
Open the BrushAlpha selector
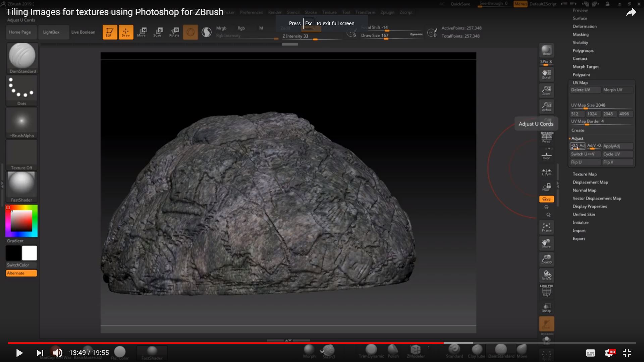(x=22, y=122)
